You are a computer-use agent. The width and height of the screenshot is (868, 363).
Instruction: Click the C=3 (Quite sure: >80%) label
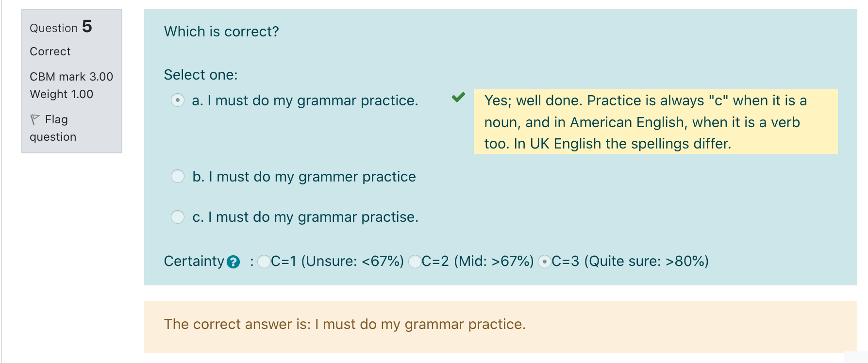pyautogui.click(x=630, y=261)
